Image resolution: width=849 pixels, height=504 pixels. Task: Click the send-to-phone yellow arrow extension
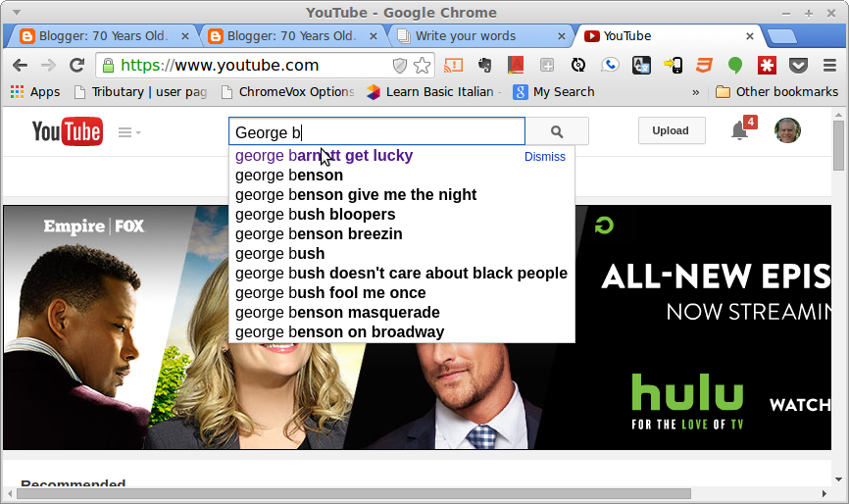click(674, 66)
